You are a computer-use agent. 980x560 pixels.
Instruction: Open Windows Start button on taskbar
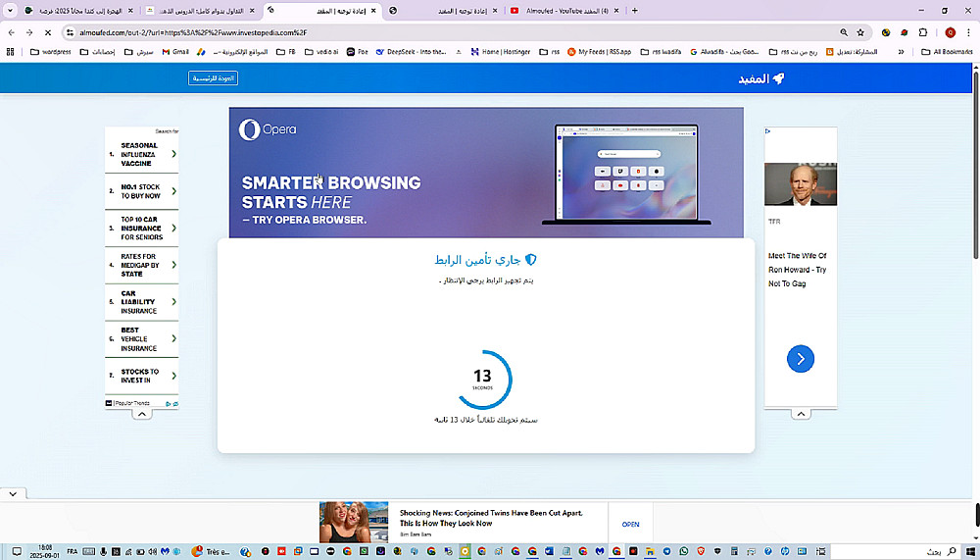pyautogui.click(x=969, y=551)
